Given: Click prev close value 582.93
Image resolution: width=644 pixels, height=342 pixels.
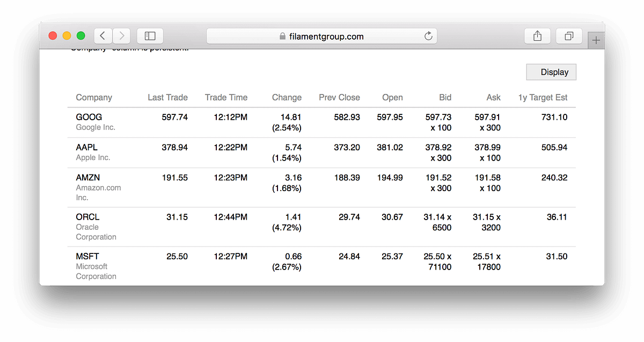Looking at the screenshot, I should 347,117.
